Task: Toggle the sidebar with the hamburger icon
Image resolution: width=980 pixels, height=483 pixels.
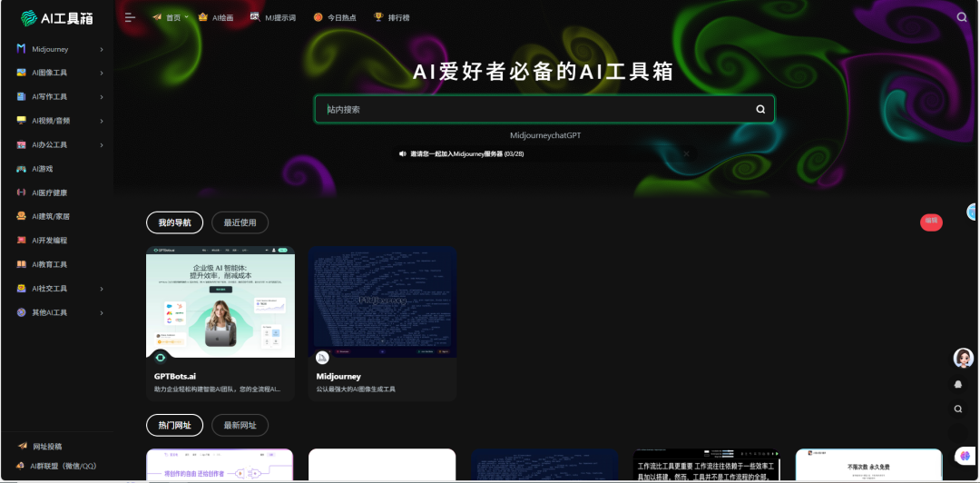Action: click(130, 17)
